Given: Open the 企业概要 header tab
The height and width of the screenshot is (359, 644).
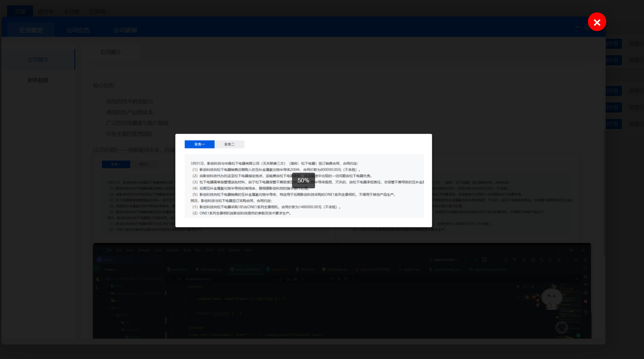Looking at the screenshot, I should pyautogui.click(x=31, y=30).
